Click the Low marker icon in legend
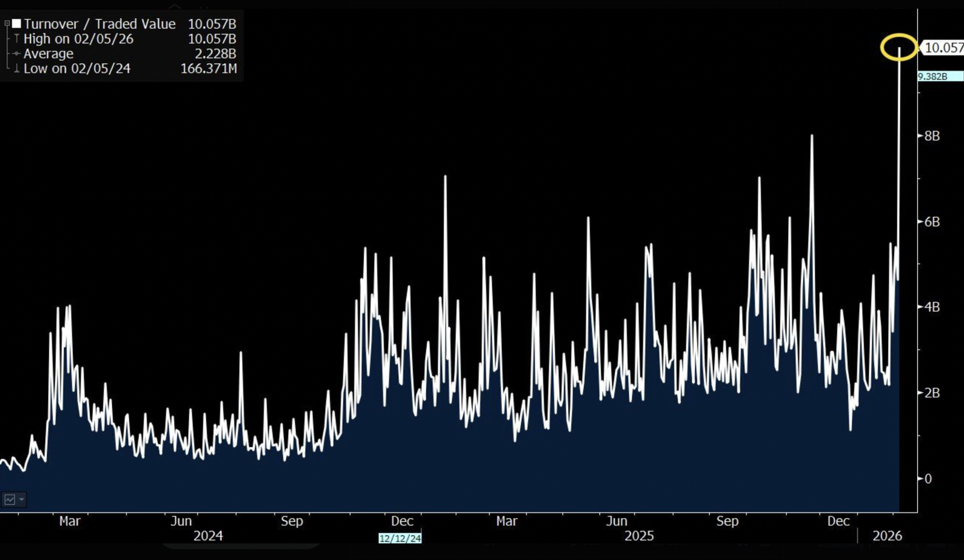 pos(16,69)
